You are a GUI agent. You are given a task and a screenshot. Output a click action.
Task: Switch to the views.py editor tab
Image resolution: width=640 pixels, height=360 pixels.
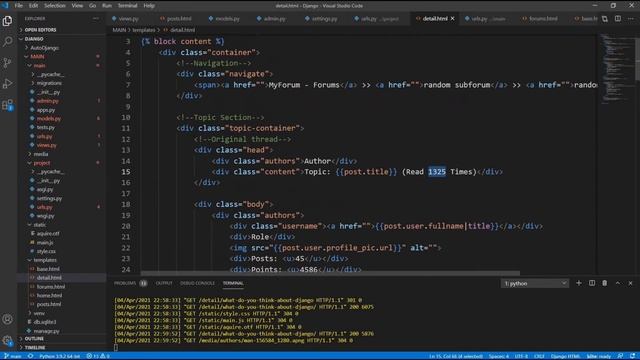pyautogui.click(x=128, y=19)
